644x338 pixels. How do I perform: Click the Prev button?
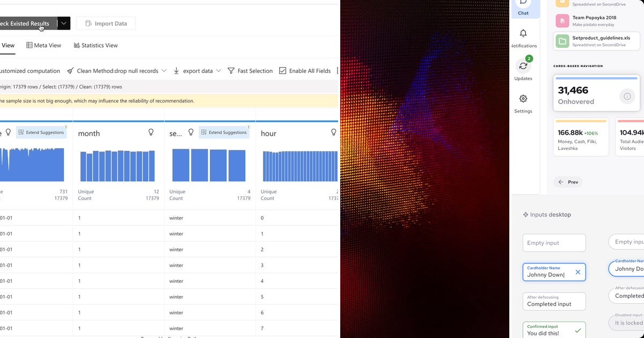click(568, 182)
